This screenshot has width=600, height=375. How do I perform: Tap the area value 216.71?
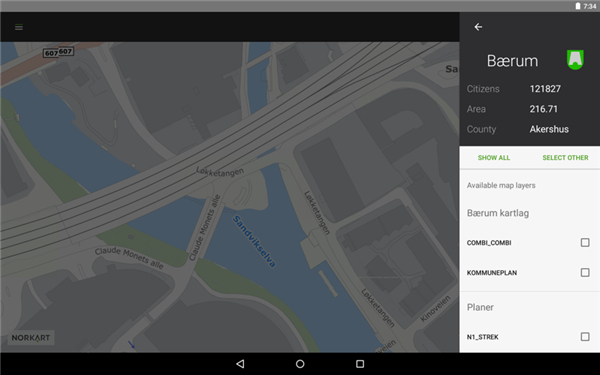pyautogui.click(x=543, y=109)
